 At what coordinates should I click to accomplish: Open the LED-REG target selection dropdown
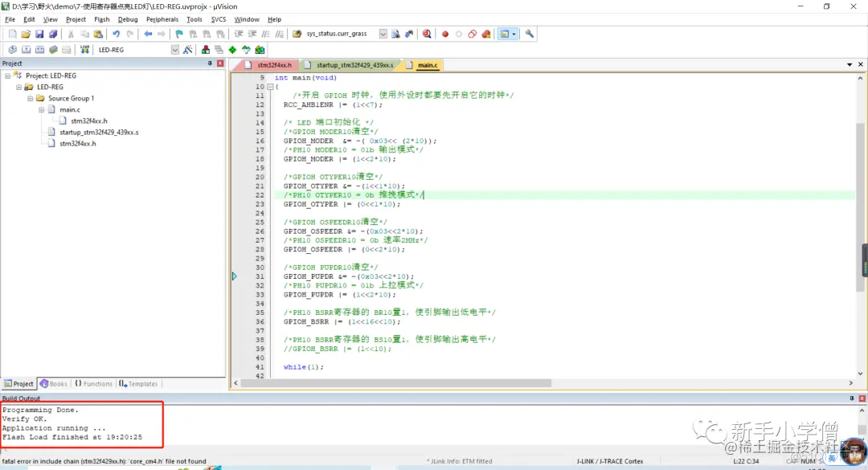click(175, 50)
